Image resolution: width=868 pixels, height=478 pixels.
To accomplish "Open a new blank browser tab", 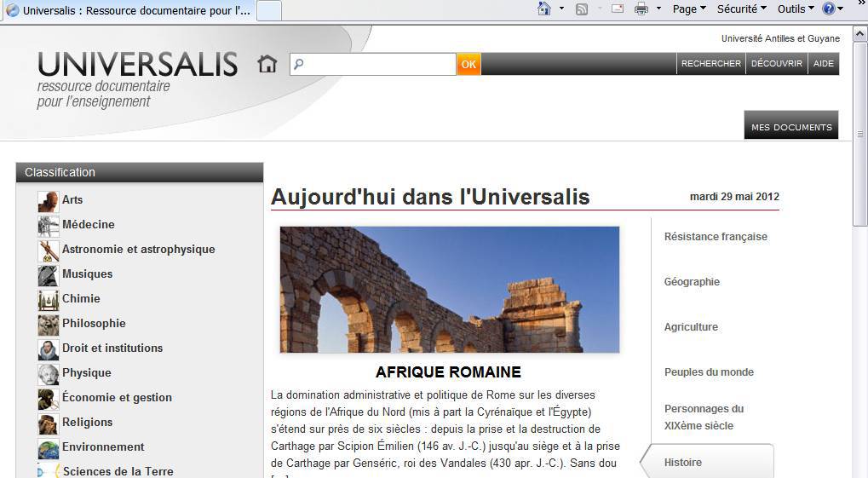I will [269, 10].
